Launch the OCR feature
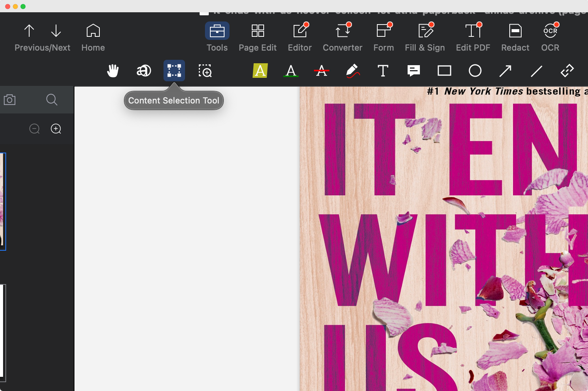This screenshot has height=391, width=588. click(550, 37)
